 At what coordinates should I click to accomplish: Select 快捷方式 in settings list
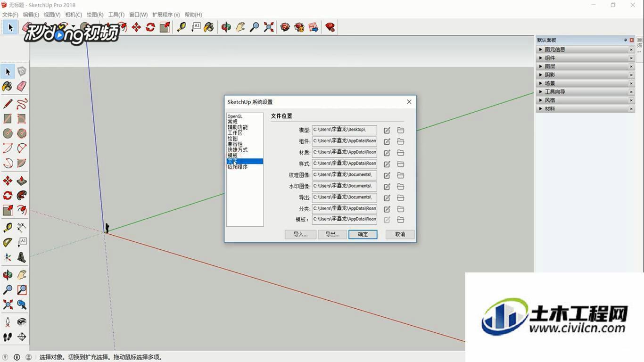(x=238, y=150)
